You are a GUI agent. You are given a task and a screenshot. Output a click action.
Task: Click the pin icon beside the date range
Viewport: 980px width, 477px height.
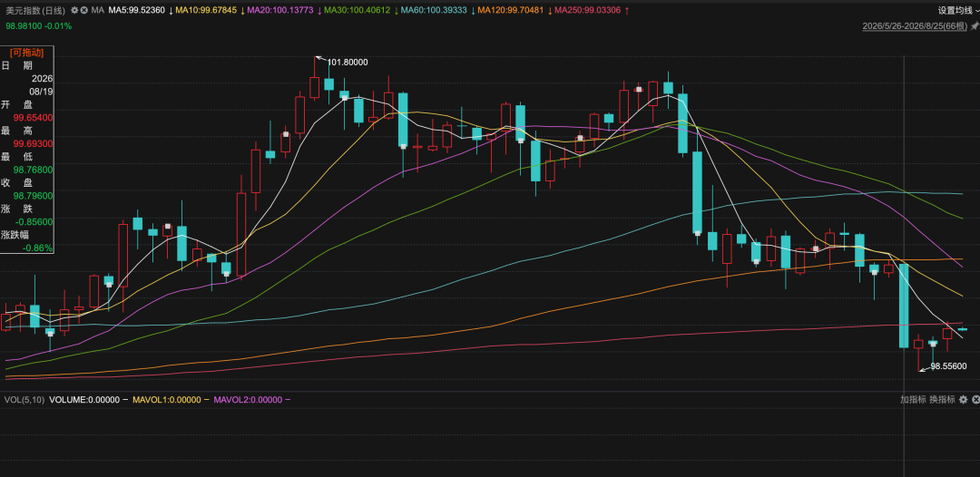click(975, 26)
